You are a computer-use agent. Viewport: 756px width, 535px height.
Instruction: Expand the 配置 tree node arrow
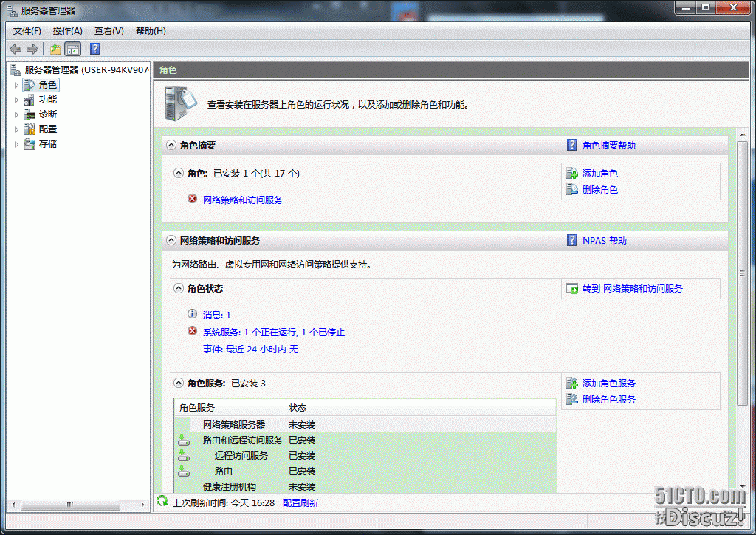(x=16, y=130)
